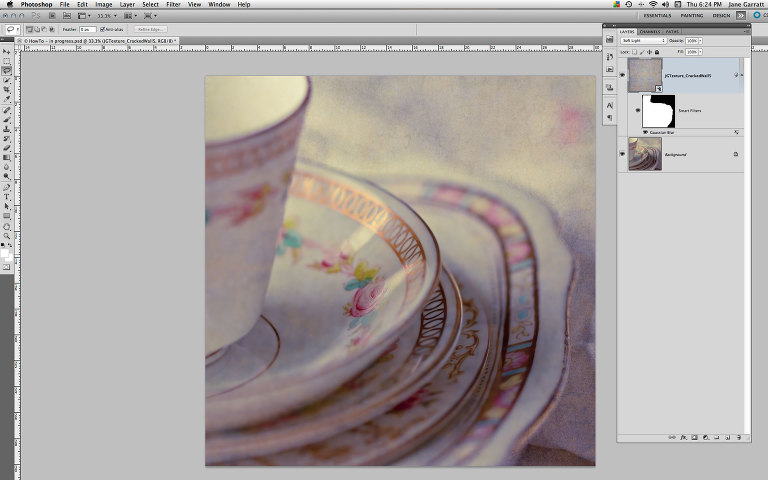Open the Opacity slider dropdown arrow
The height and width of the screenshot is (480, 768).
700,41
